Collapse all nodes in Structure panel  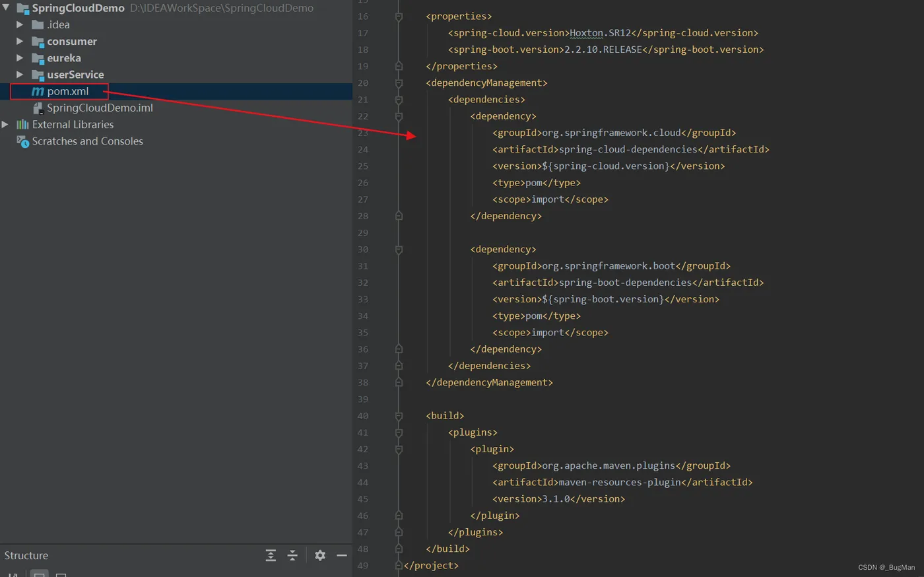tap(292, 555)
